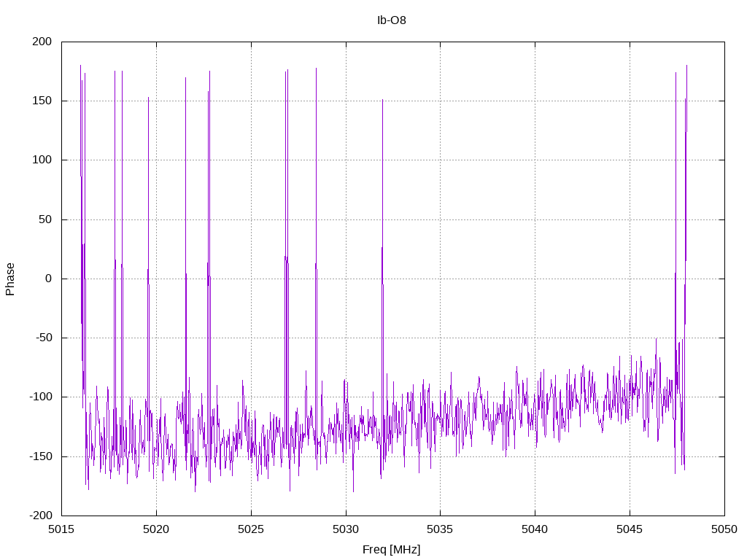
Task: Click the plot title Ib-O8
Action: (391, 20)
